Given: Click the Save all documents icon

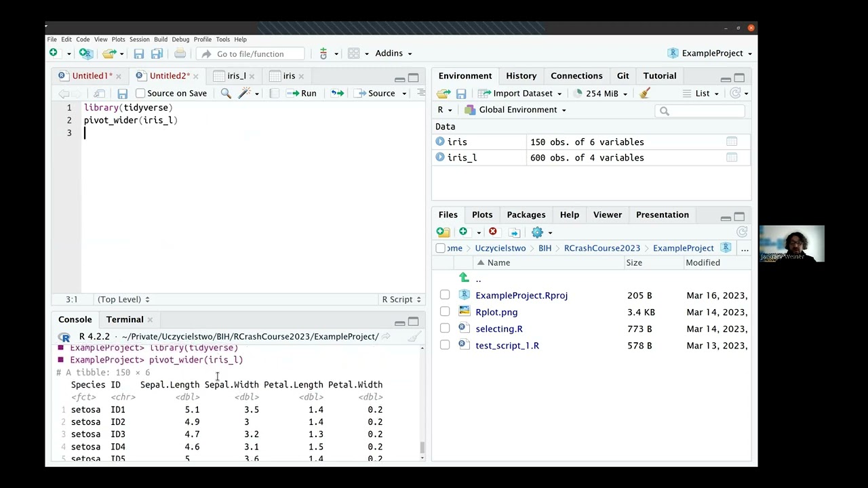Looking at the screenshot, I should (x=157, y=54).
